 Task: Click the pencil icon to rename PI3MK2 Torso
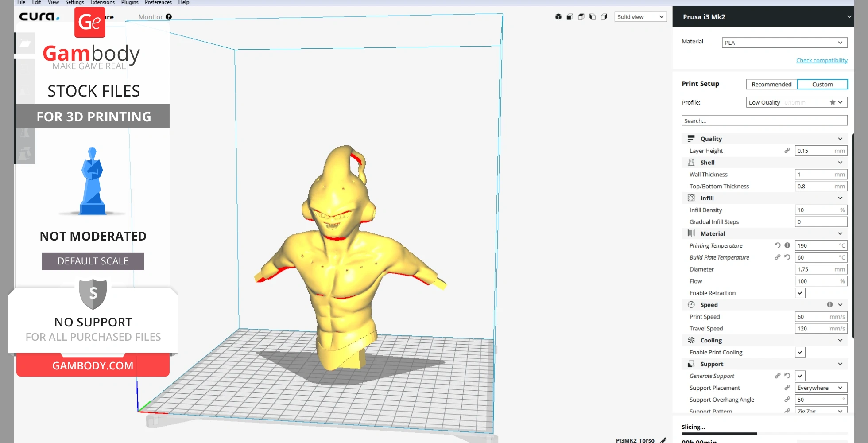[x=663, y=440]
